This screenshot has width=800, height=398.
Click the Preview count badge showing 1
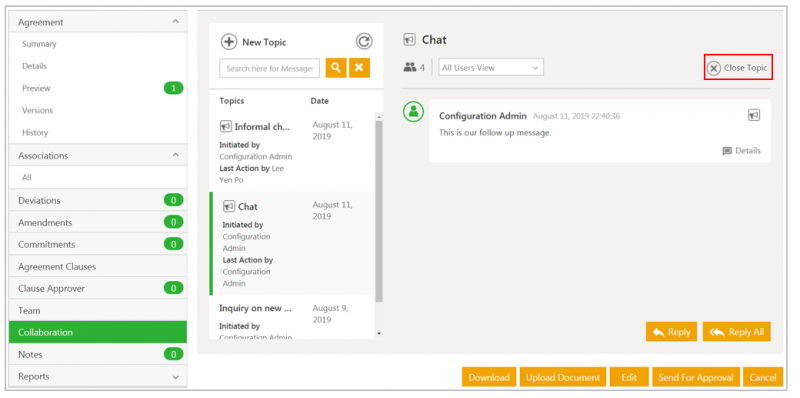173,88
